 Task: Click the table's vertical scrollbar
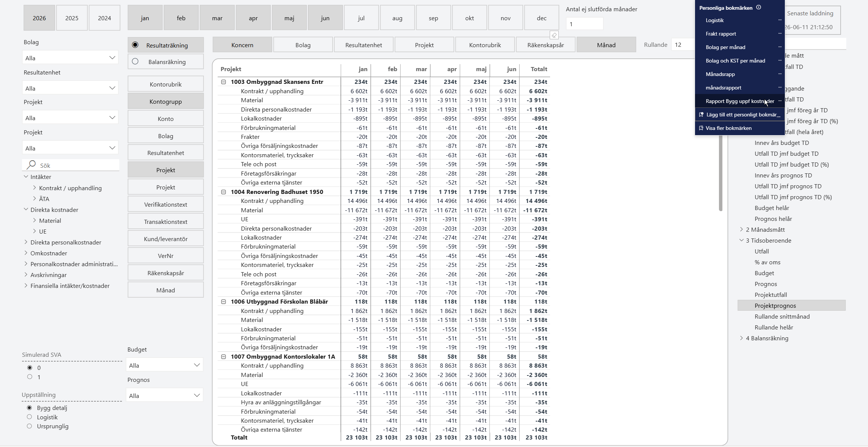(x=720, y=173)
